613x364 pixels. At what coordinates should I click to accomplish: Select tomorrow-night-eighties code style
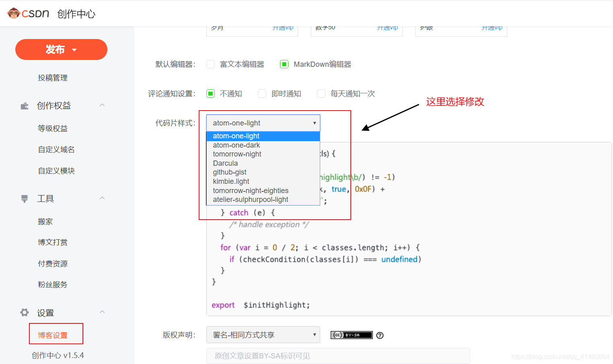(x=263, y=191)
